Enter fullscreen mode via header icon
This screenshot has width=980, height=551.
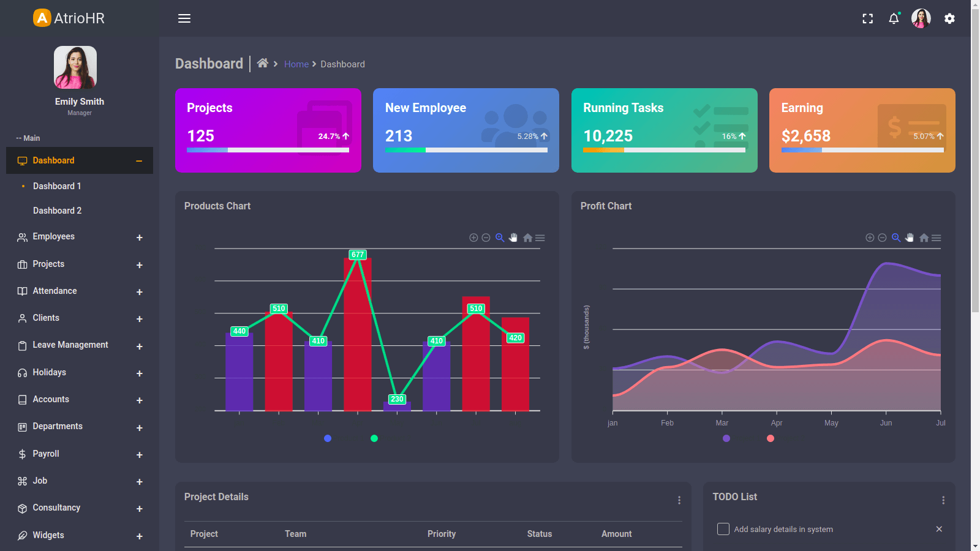[x=867, y=19]
